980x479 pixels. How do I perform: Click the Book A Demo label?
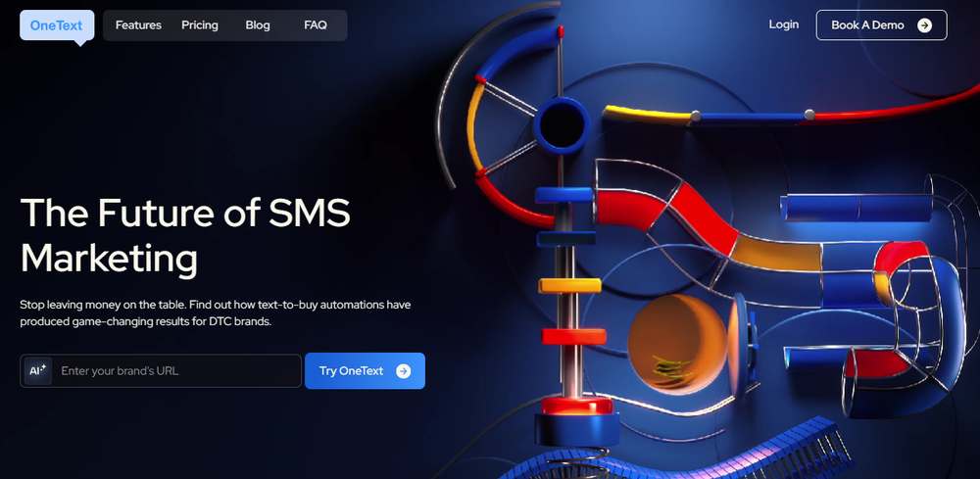(x=867, y=25)
